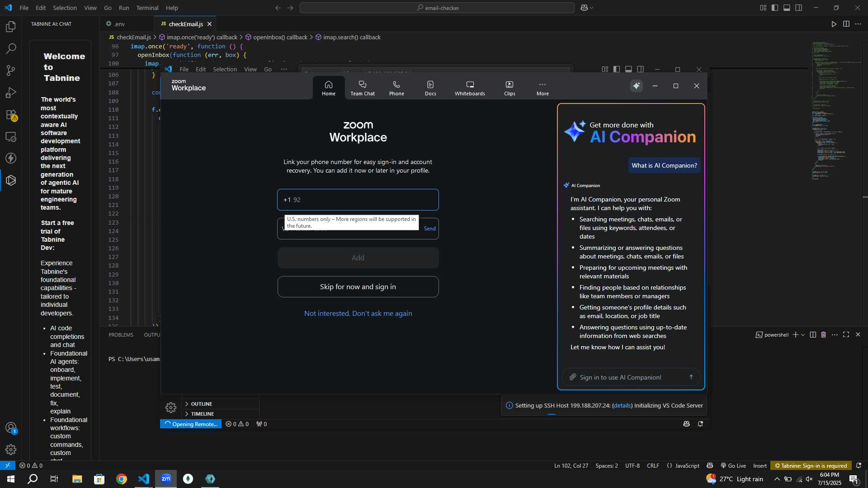Click Manage gear in second VS Code window

pyautogui.click(x=170, y=408)
